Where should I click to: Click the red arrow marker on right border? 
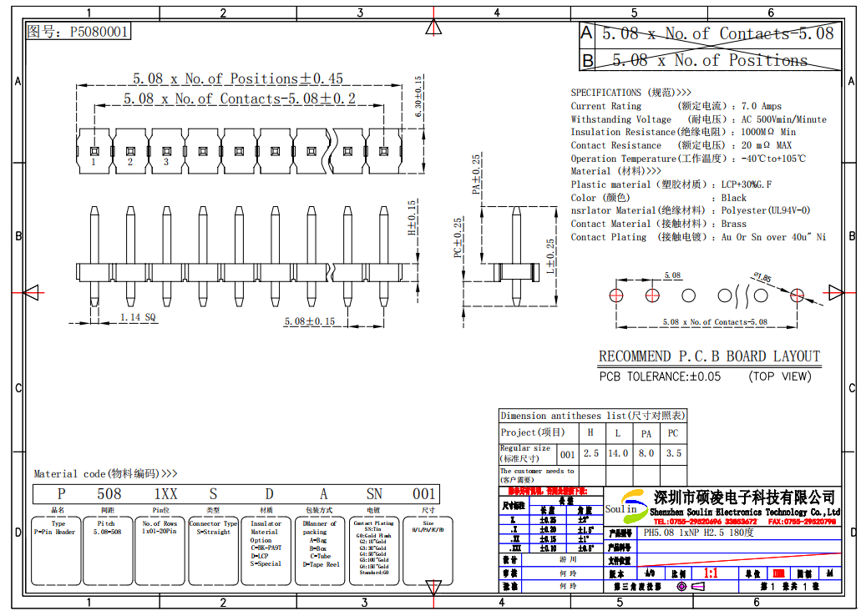(836, 291)
